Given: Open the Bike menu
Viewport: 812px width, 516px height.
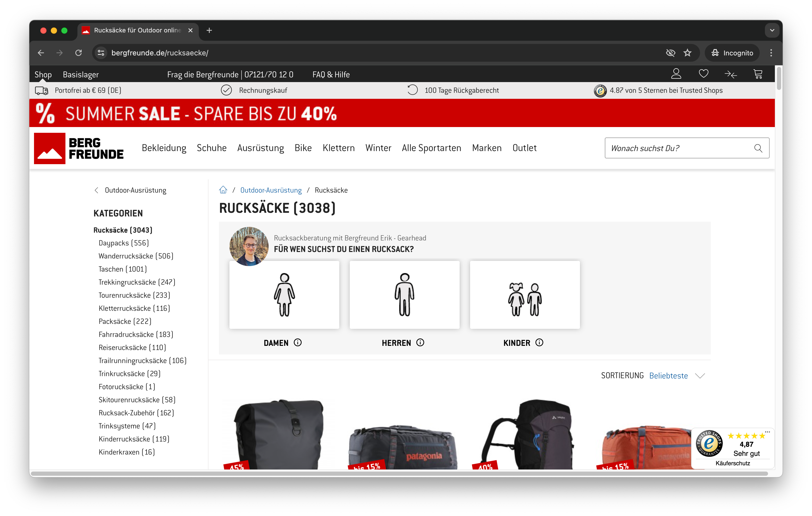Looking at the screenshot, I should click(303, 148).
